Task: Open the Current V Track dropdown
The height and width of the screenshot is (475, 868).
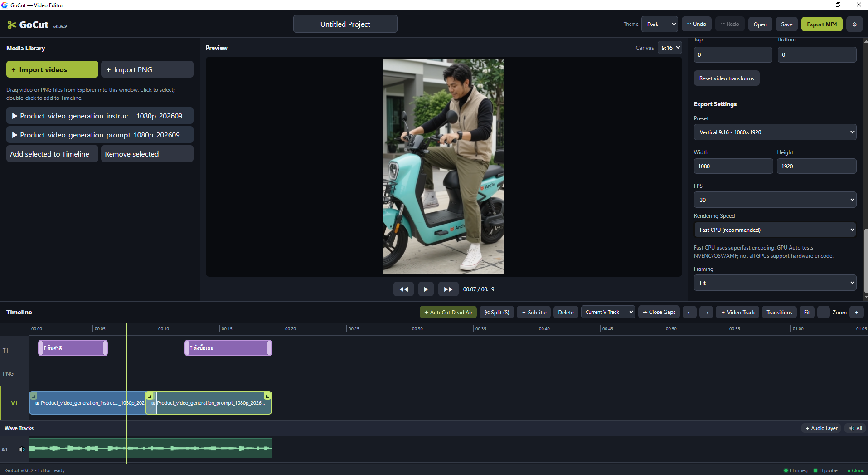Action: coord(608,312)
